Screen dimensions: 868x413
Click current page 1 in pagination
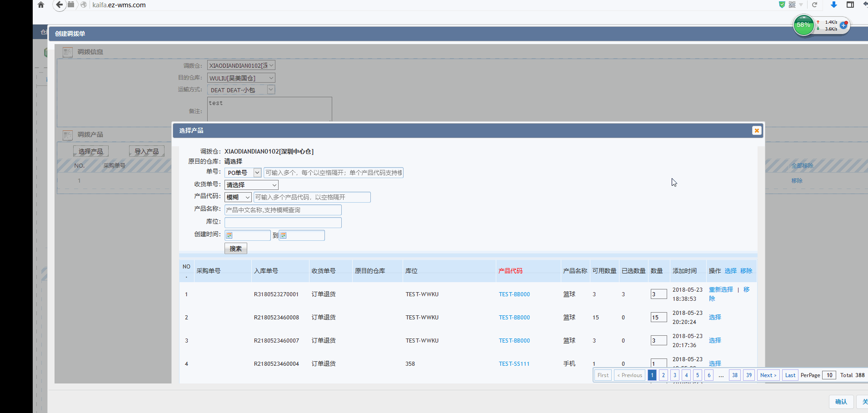coord(652,375)
